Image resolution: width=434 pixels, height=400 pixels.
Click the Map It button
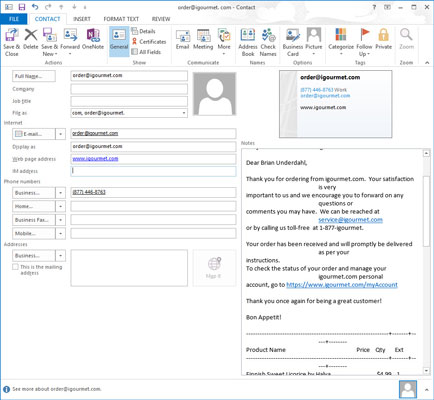(x=214, y=268)
